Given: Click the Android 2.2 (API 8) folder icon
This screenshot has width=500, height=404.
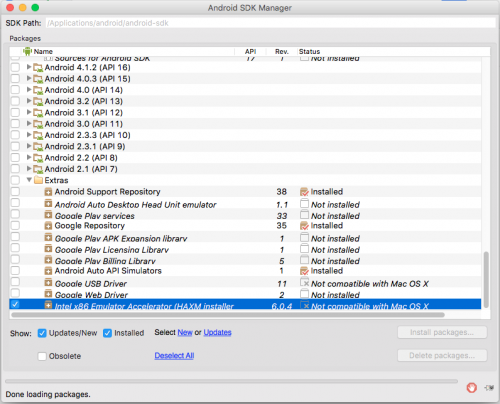Looking at the screenshot, I should pyautogui.click(x=38, y=158).
